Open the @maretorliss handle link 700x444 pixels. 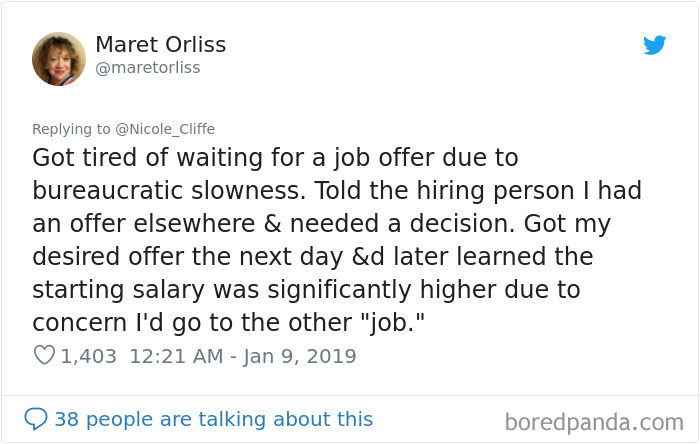pyautogui.click(x=148, y=68)
